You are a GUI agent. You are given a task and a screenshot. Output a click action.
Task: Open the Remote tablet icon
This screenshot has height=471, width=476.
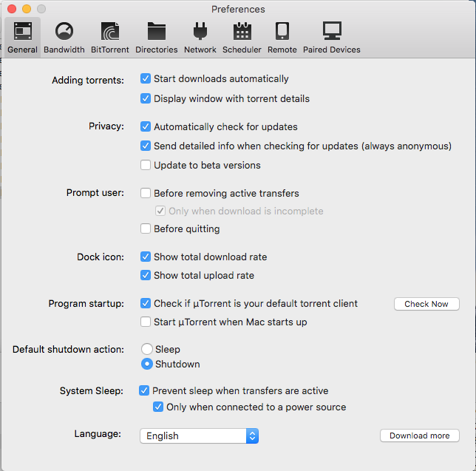[282, 31]
